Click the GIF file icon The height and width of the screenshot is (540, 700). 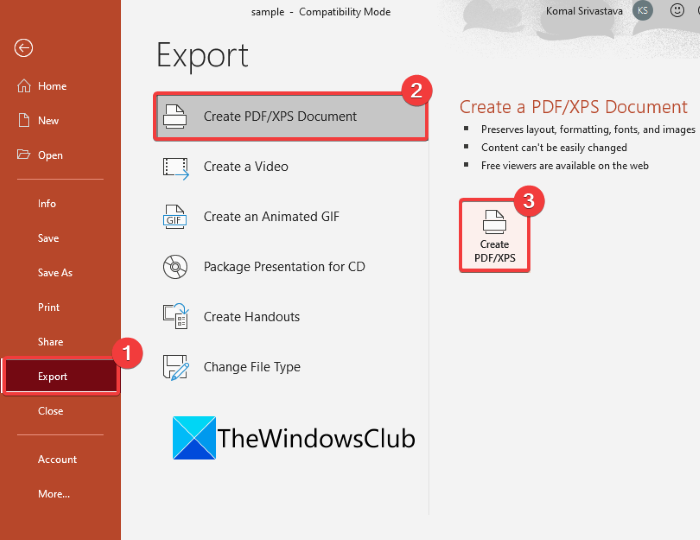(x=175, y=217)
